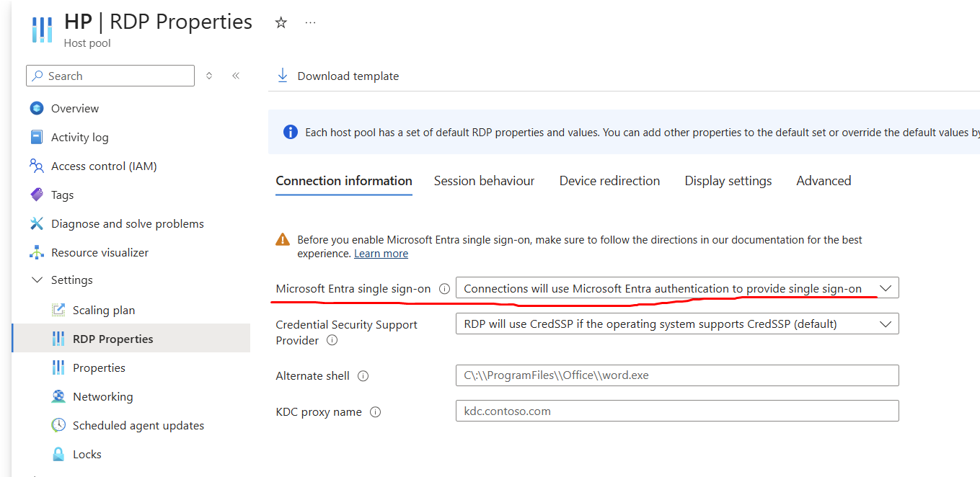The height and width of the screenshot is (477, 980).
Task: Select the Access control (IAM) key icon
Action: click(36, 166)
